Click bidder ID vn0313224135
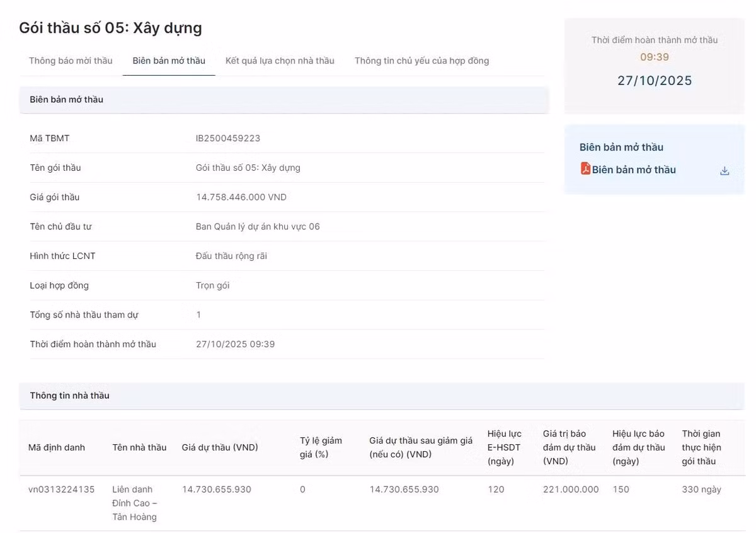The width and height of the screenshot is (756, 533). (x=61, y=490)
